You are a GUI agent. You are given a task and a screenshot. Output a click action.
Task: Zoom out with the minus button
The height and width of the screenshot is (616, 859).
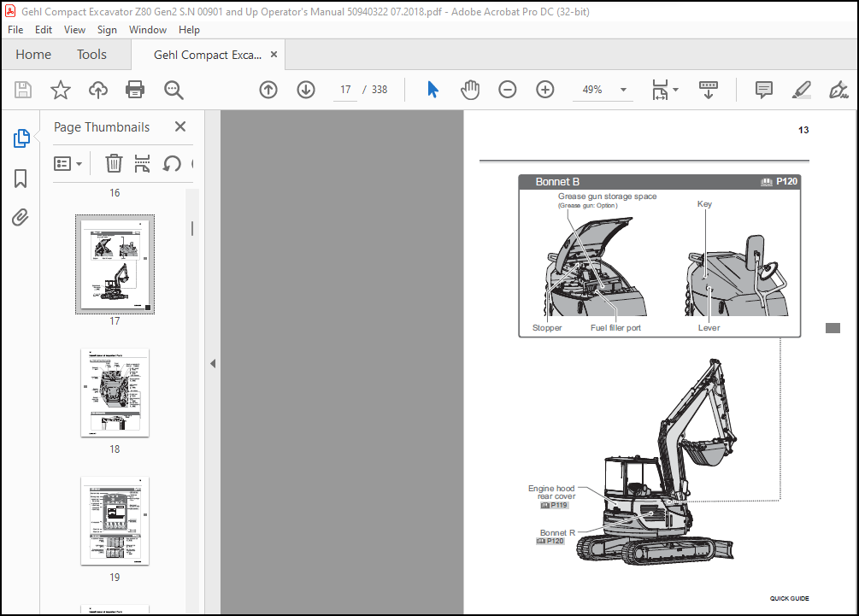point(508,90)
